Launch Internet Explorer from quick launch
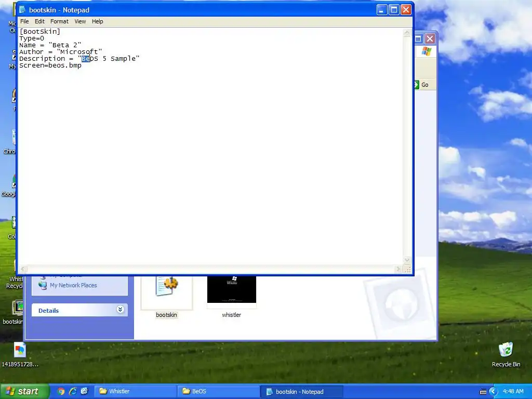Image resolution: width=532 pixels, height=399 pixels. coord(73,392)
